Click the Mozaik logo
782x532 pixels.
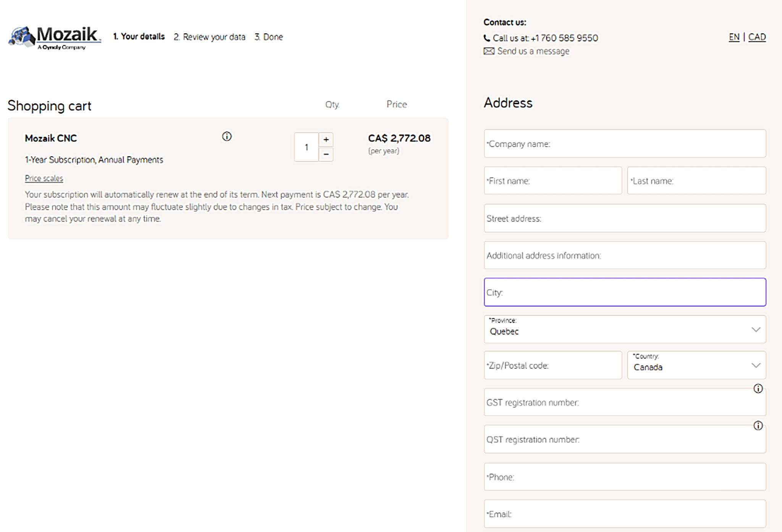click(x=55, y=37)
